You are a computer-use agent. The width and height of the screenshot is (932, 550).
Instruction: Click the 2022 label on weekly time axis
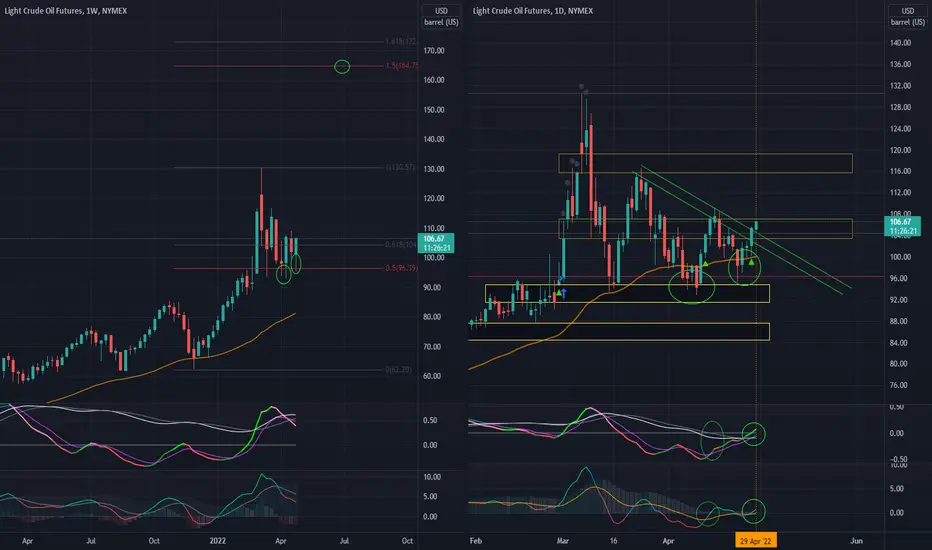[x=218, y=540]
